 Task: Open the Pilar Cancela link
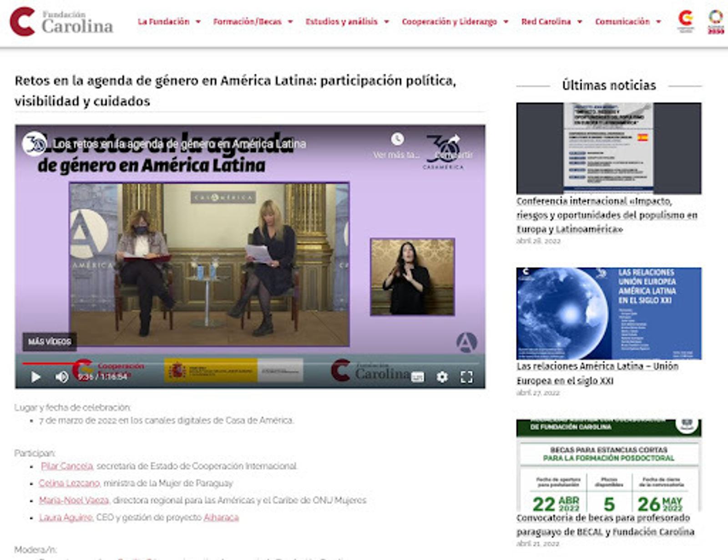(x=67, y=466)
